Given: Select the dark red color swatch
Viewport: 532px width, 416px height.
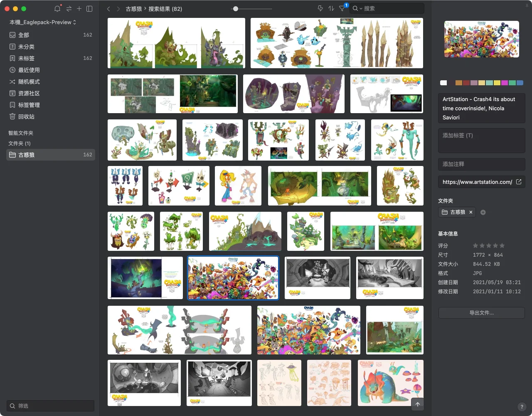Looking at the screenshot, I should [466, 83].
